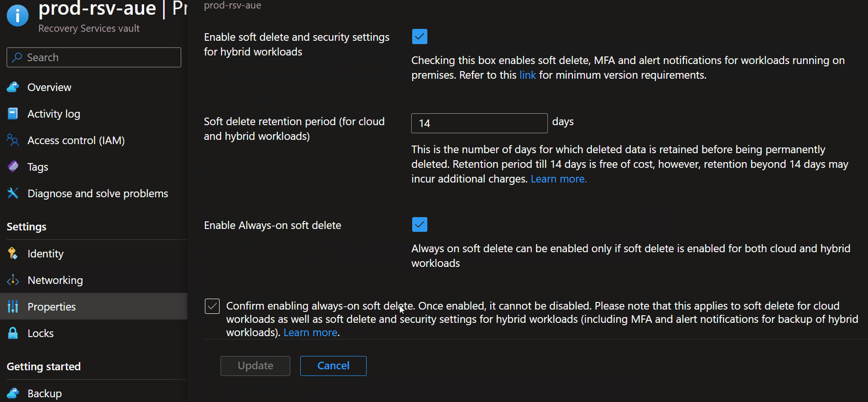This screenshot has height=402, width=868.
Task: Select Properties in the sidebar
Action: pos(93,307)
